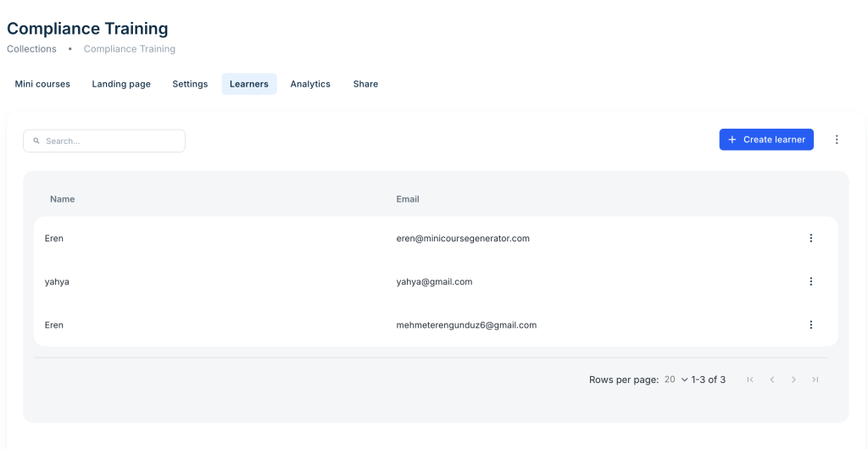Navigate to Collections breadcrumb link

31,49
